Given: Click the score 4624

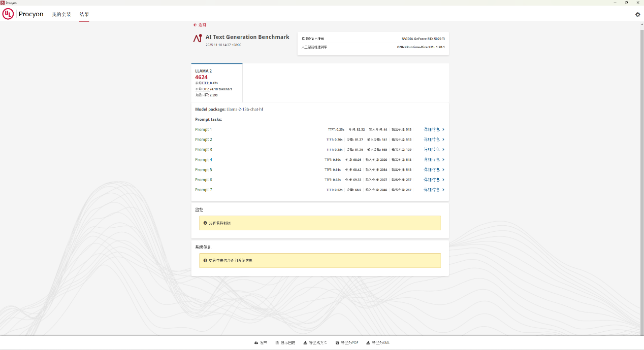Looking at the screenshot, I should pyautogui.click(x=201, y=77).
